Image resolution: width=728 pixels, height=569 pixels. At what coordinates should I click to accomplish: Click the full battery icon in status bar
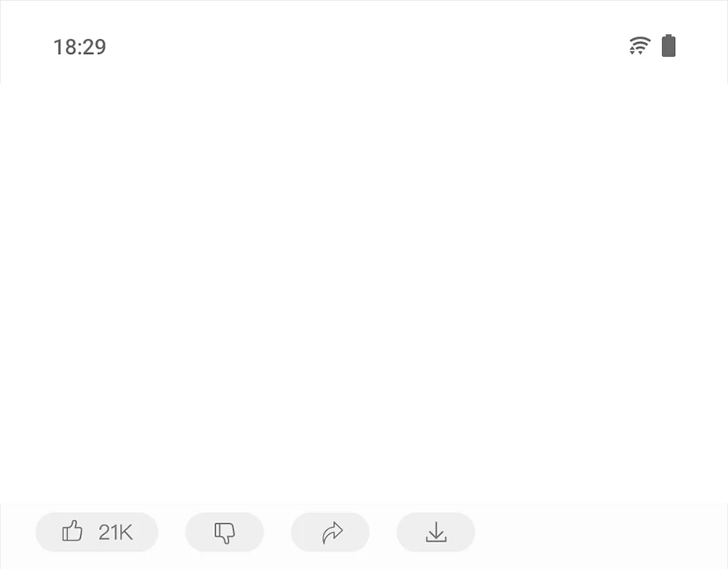(669, 45)
